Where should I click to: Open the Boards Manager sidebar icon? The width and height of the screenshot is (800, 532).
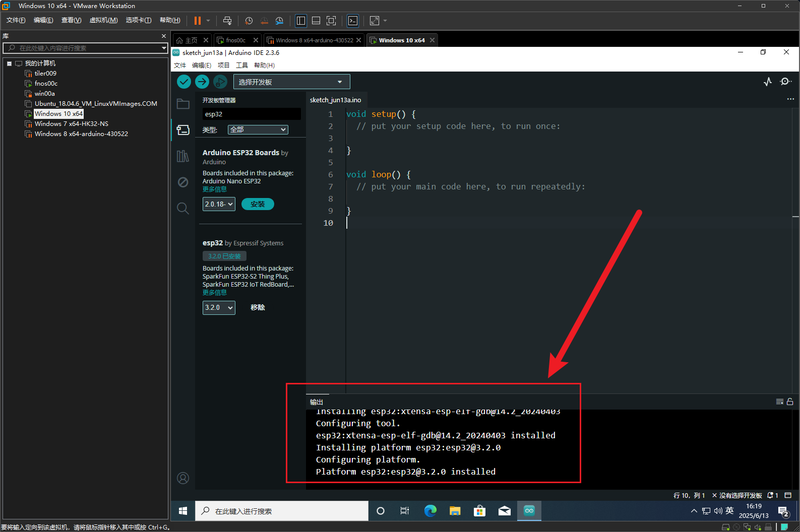coord(183,130)
